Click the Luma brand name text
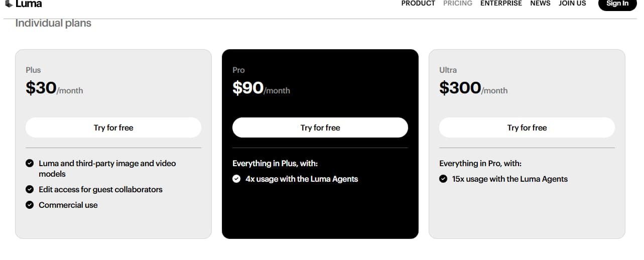644x260 pixels. 29,4
